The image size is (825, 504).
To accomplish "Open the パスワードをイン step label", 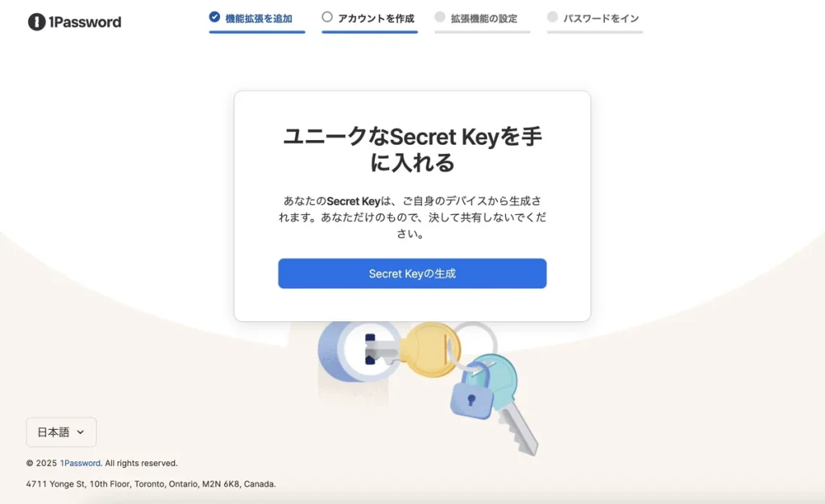I will coord(601,19).
